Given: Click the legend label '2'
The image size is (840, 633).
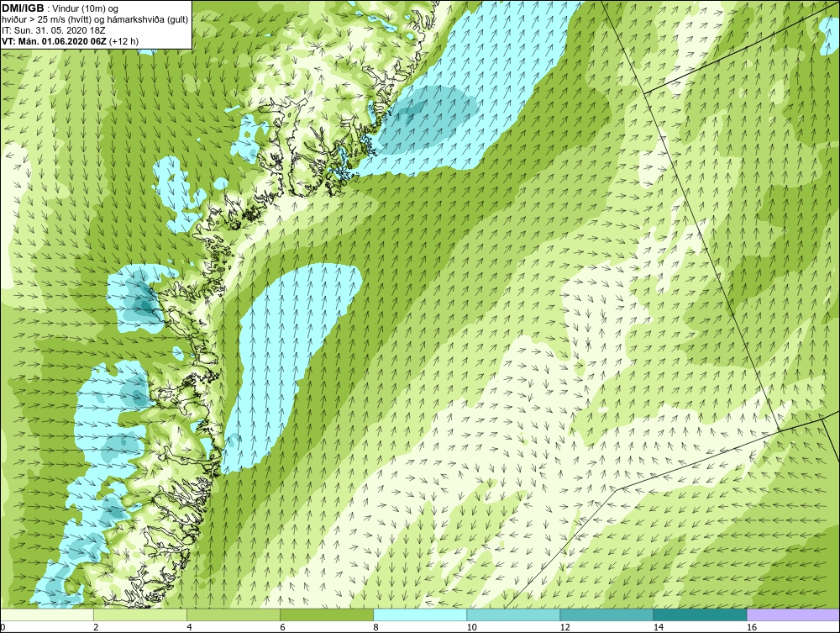Looking at the screenshot, I should click(96, 627).
